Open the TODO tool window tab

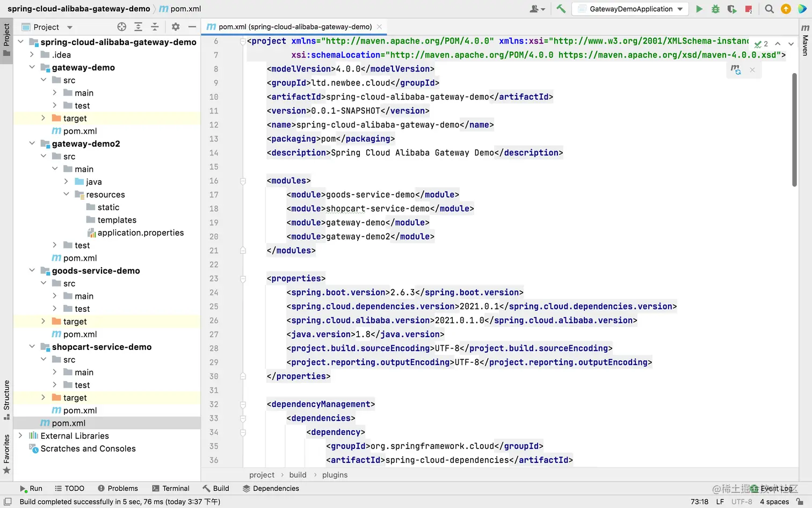pyautogui.click(x=69, y=489)
